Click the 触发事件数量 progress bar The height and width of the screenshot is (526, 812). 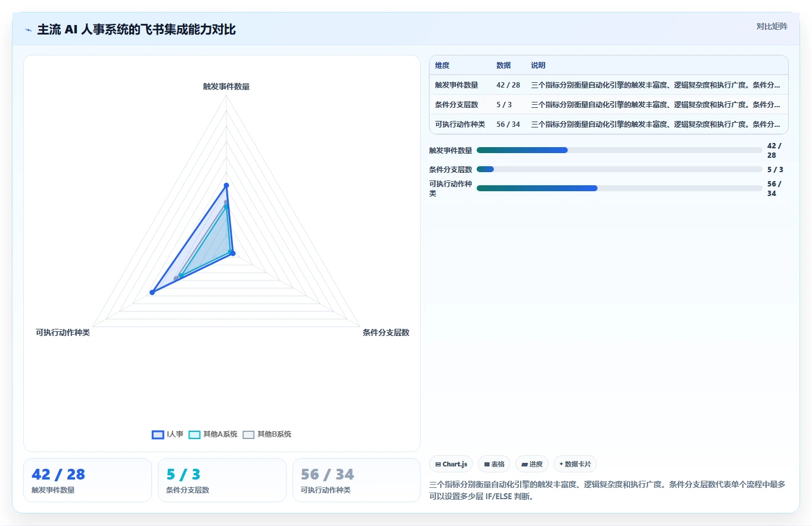click(620, 150)
